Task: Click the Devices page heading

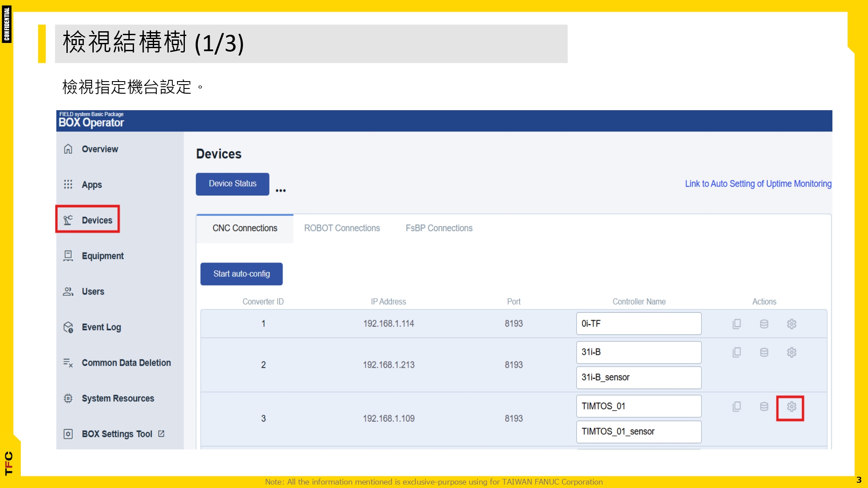Action: 219,154
